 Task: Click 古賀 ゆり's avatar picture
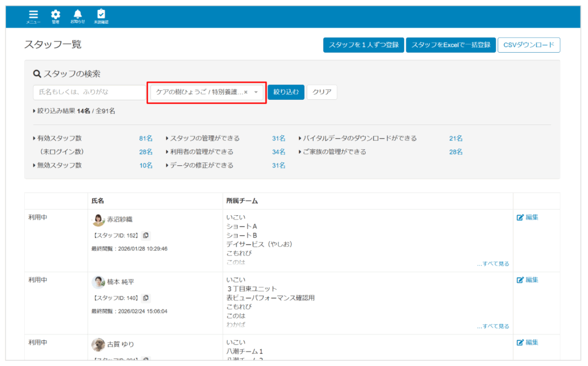[98, 344]
